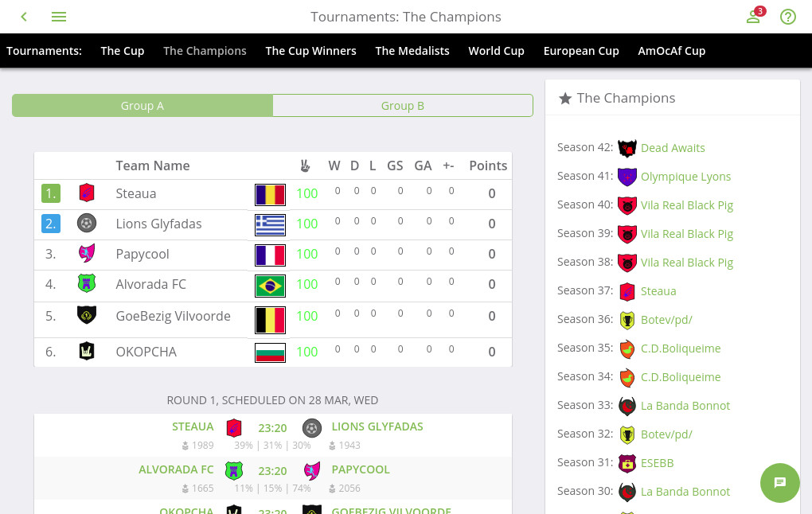Go back using the left chevron
The height and width of the screenshot is (514, 812).
tap(24, 17)
